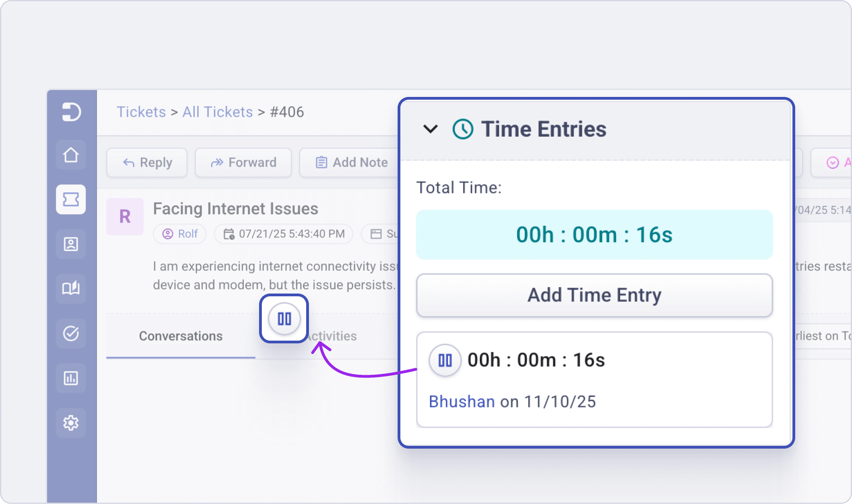This screenshot has width=852, height=504.
Task: Open Bhushan's profile link
Action: pyautogui.click(x=461, y=401)
